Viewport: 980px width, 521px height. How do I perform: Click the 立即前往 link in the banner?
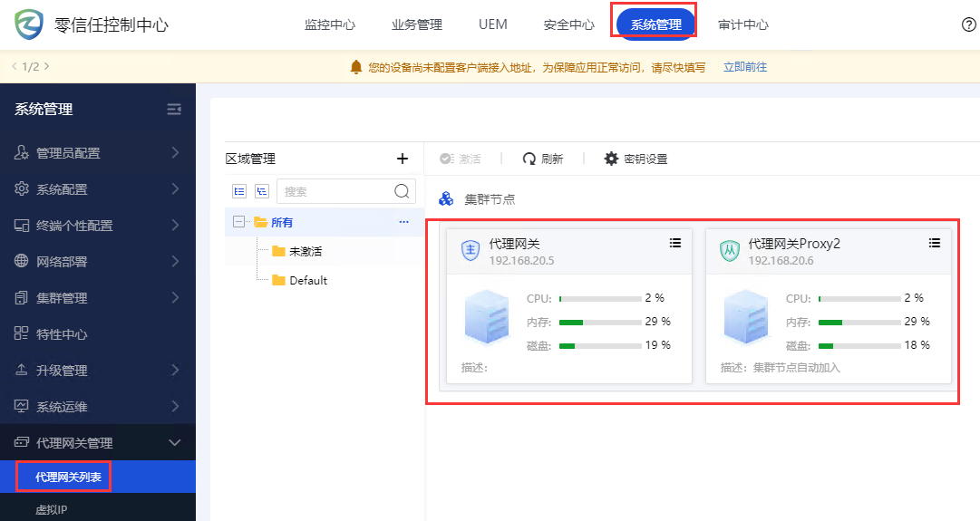point(745,67)
